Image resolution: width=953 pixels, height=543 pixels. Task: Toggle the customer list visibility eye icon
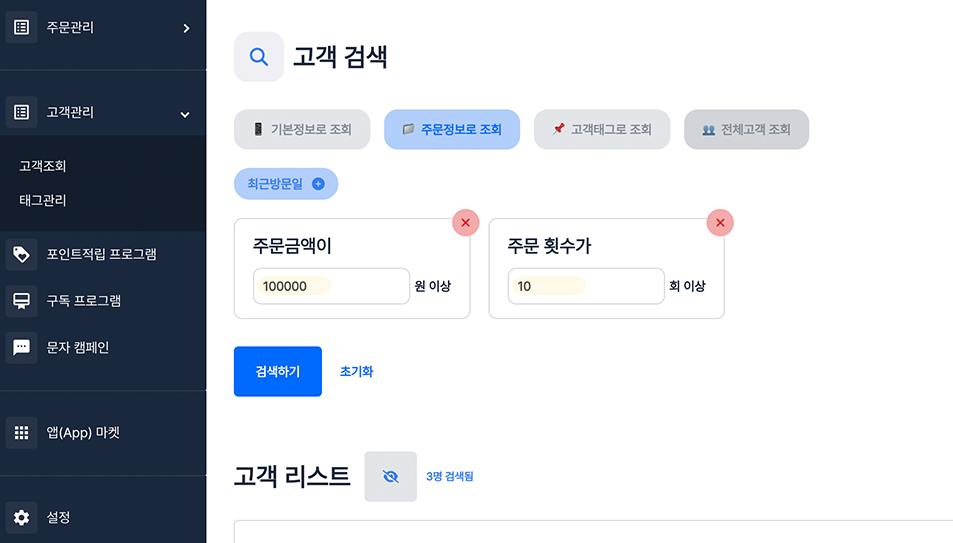point(390,476)
